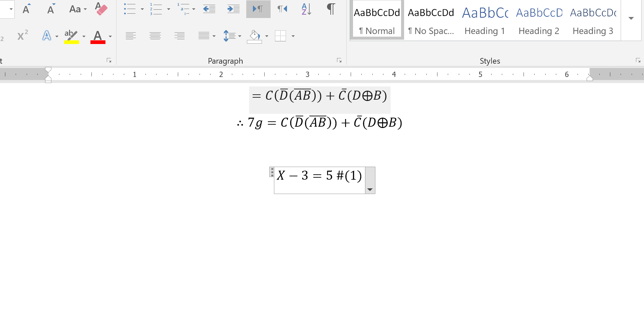644x326 pixels.
Task: Open Styles pane dialog launcher
Action: pos(638,60)
